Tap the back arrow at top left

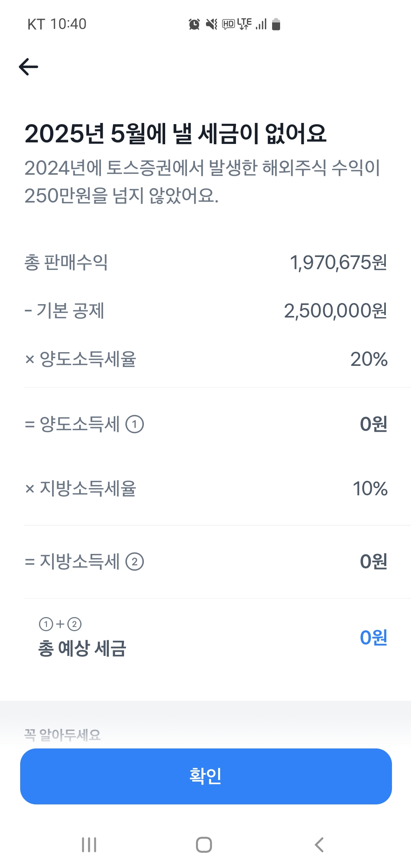point(29,67)
